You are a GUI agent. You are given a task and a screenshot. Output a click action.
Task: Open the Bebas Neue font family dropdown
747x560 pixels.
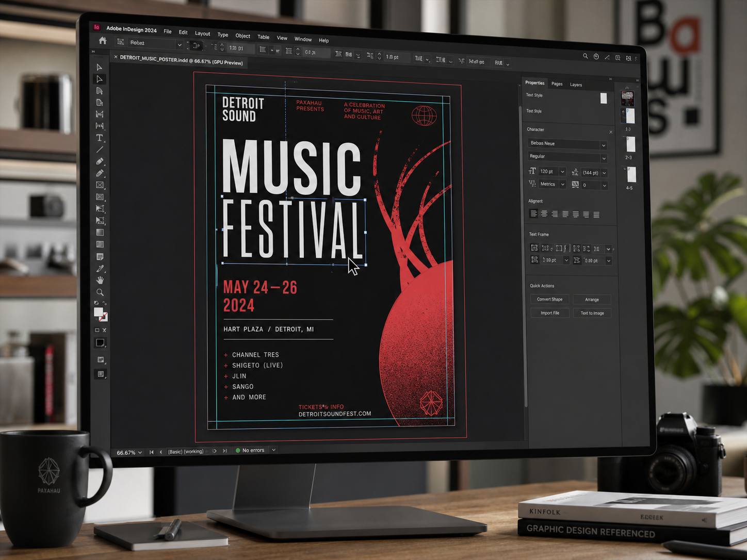(x=603, y=145)
